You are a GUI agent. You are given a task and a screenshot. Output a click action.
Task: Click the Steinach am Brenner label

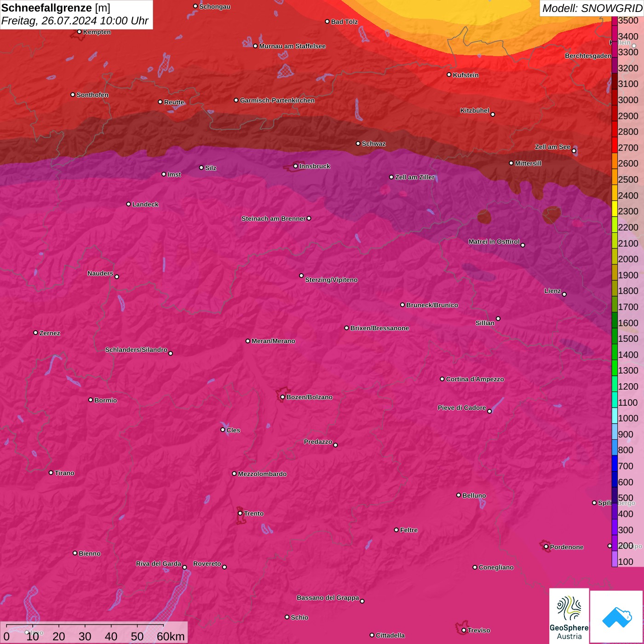point(273,218)
